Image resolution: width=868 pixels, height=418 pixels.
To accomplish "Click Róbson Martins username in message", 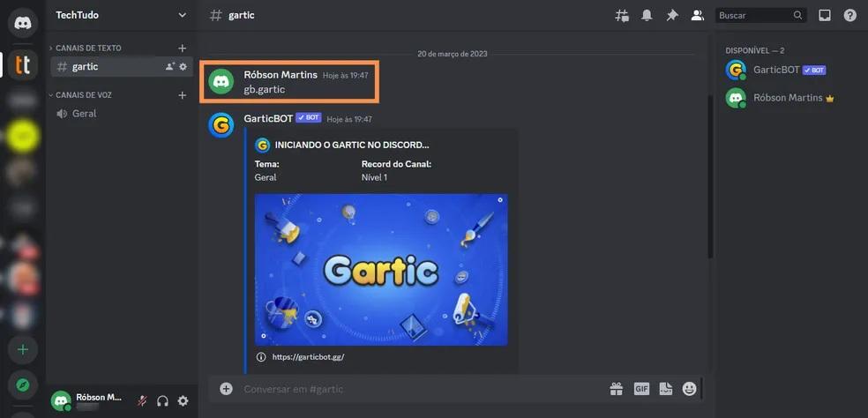I will pyautogui.click(x=281, y=75).
